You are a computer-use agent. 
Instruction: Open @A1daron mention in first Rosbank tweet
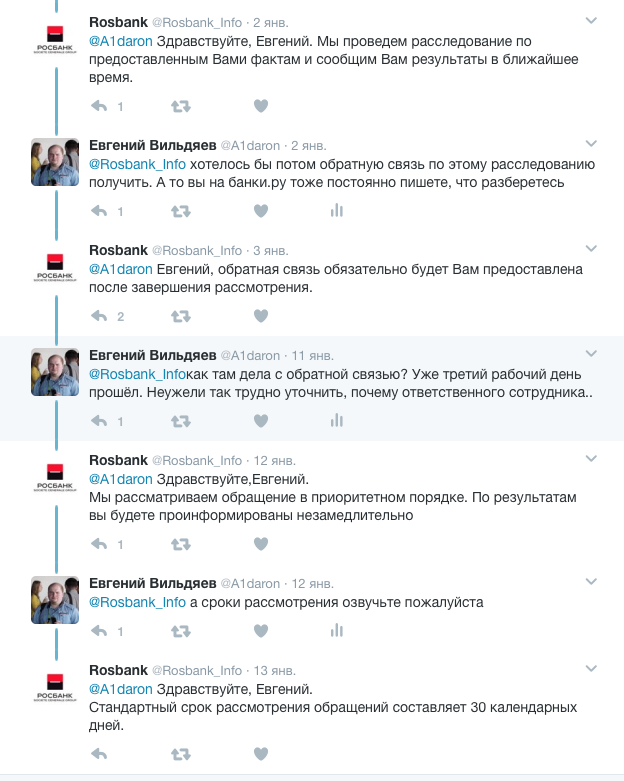(x=121, y=41)
